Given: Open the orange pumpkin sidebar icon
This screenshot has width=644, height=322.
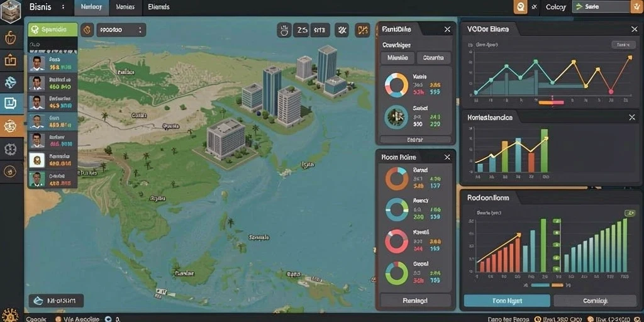Looking at the screenshot, I should 11,38.
